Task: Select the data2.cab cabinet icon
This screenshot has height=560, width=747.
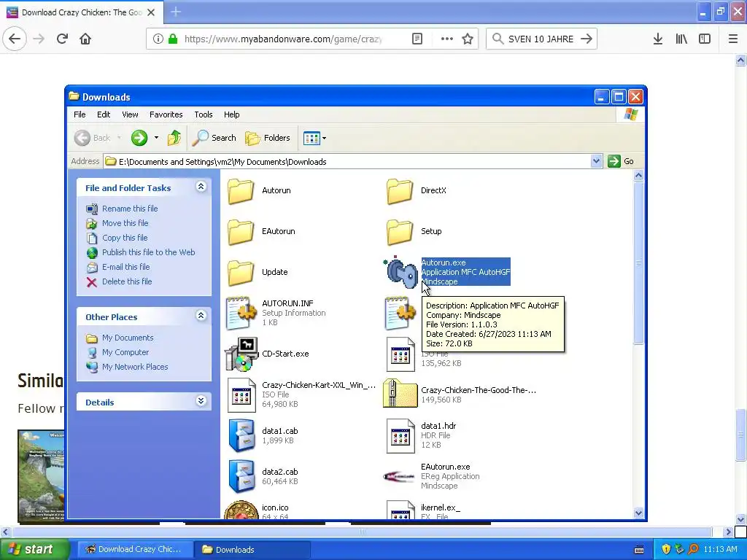Action: [x=241, y=476]
